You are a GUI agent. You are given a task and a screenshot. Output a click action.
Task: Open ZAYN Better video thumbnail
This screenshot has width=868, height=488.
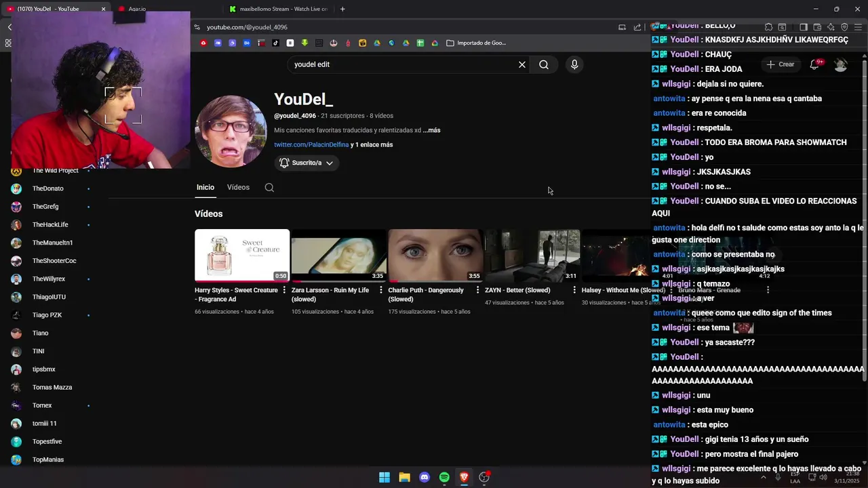pyautogui.click(x=532, y=255)
